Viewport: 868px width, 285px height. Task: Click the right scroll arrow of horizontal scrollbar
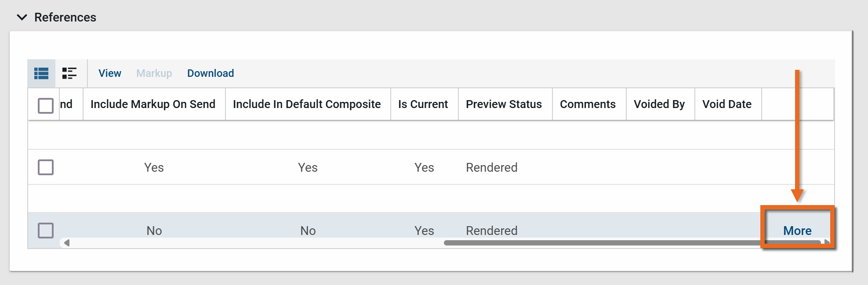pyautogui.click(x=827, y=242)
